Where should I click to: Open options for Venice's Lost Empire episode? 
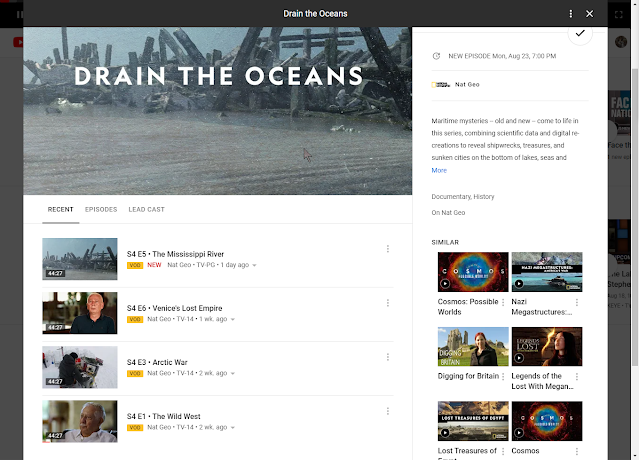coord(388,303)
